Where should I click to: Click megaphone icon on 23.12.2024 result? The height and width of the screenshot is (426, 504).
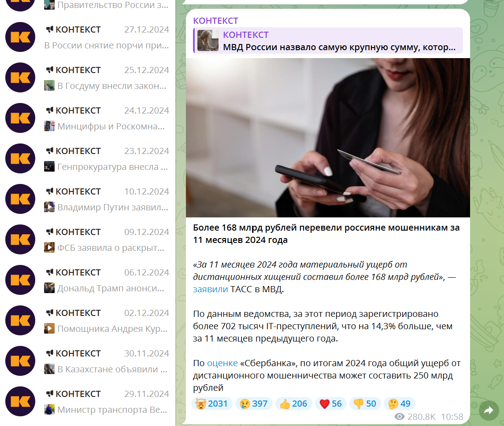[49, 151]
